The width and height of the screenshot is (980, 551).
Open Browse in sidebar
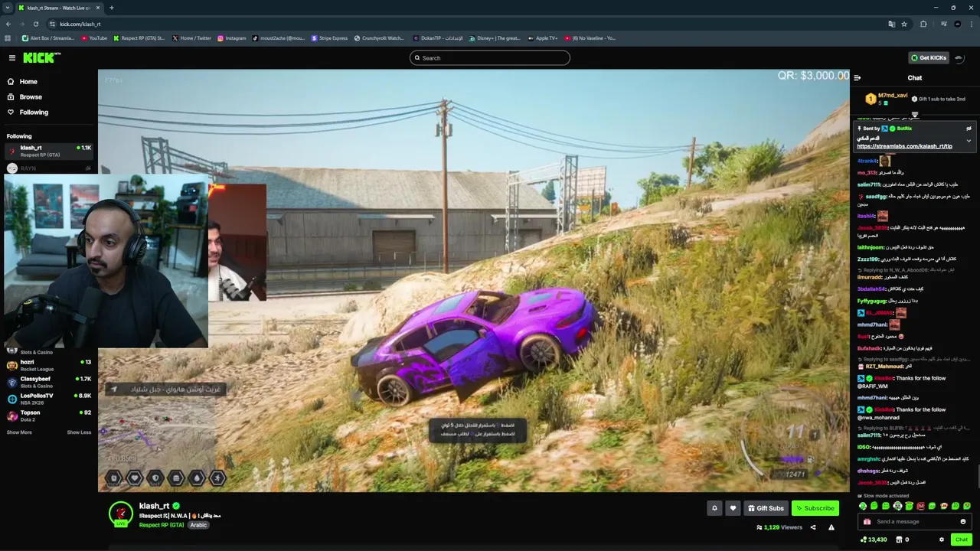pos(24,96)
